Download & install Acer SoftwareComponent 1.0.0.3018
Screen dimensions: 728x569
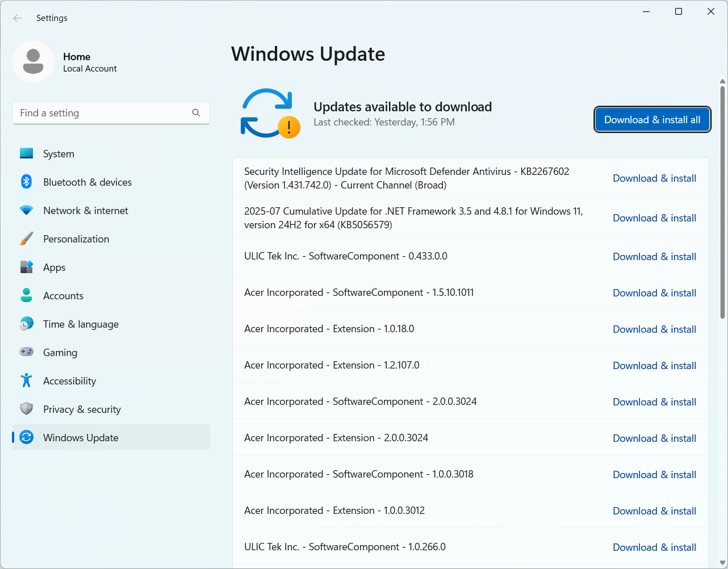(654, 475)
